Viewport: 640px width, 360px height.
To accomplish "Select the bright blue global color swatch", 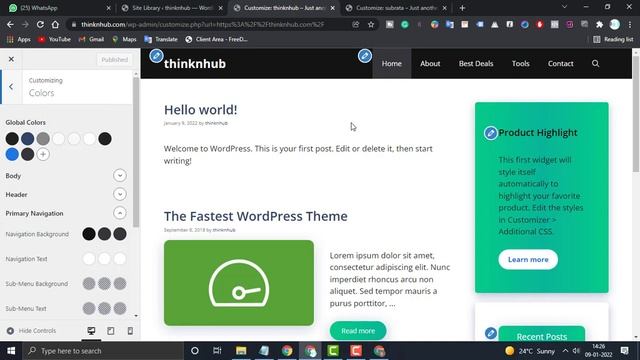I will click(12, 154).
